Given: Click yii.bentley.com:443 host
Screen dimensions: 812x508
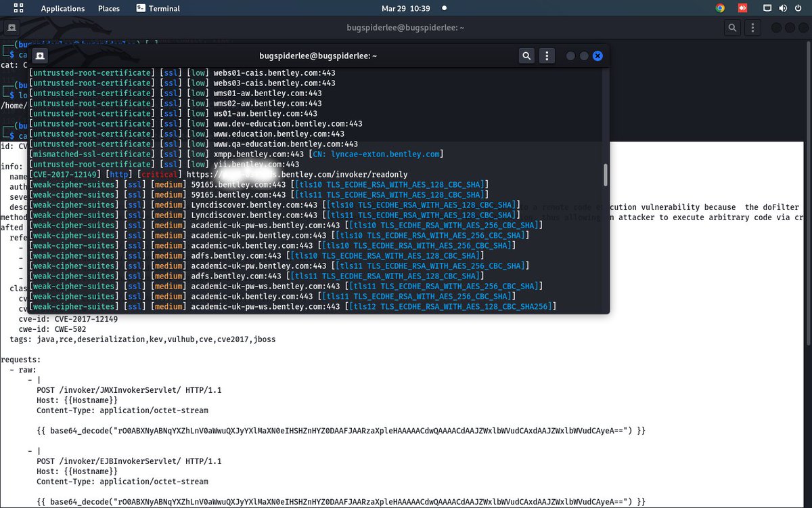Looking at the screenshot, I should [256, 164].
